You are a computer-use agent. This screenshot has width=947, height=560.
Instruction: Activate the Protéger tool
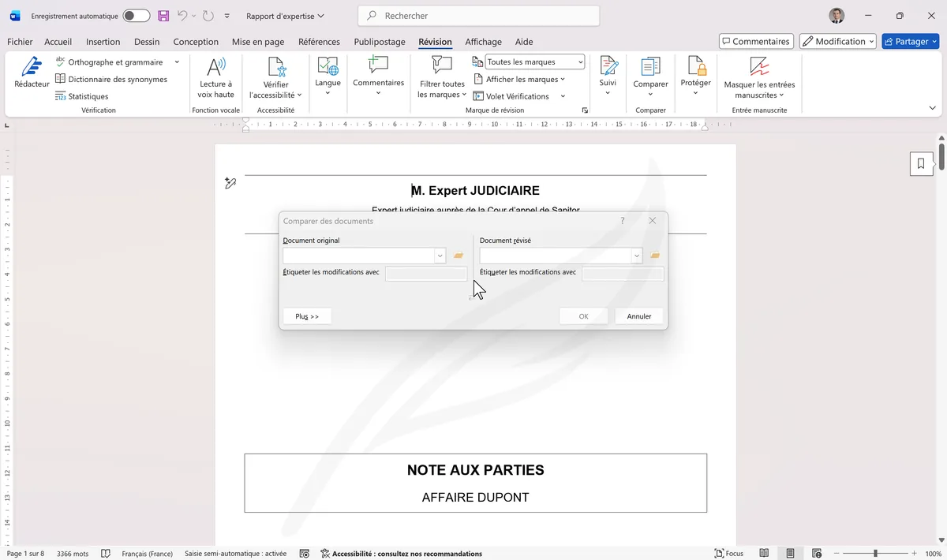(695, 76)
